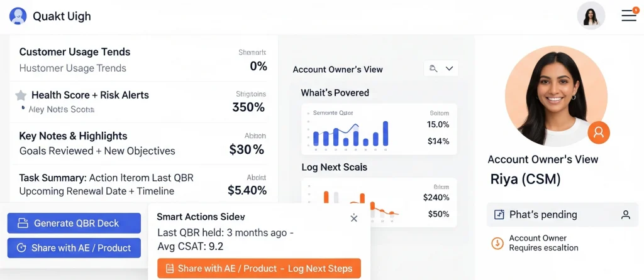644x280 pixels.
Task: Expand the Account Owner's View dropdown chevron
Action: pos(450,68)
